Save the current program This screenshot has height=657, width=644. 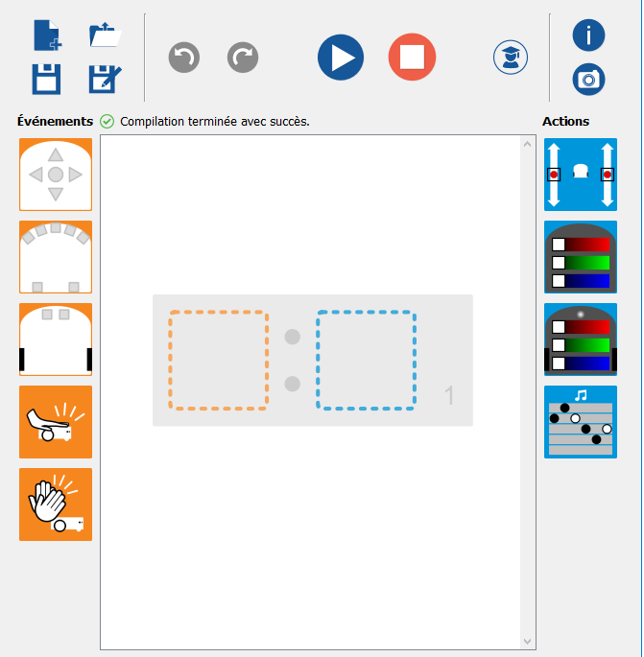[46, 79]
